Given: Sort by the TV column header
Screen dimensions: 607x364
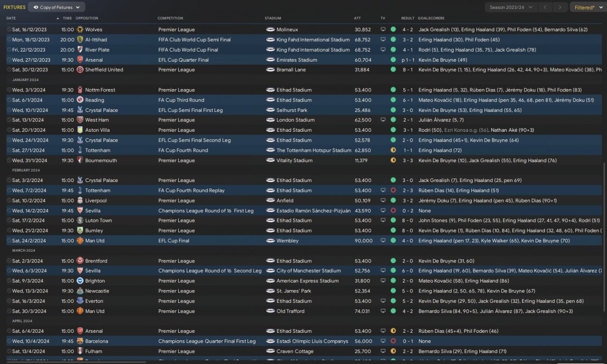Looking at the screenshot, I should pos(383,18).
